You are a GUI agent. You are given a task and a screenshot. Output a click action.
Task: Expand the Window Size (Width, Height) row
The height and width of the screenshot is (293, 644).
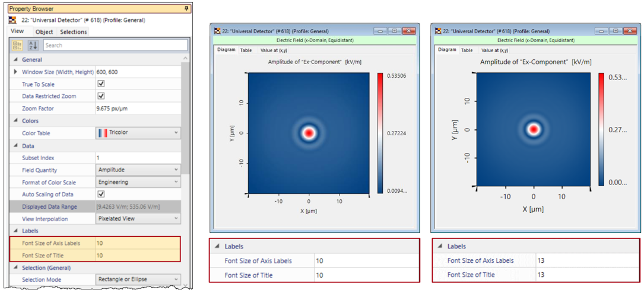pyautogui.click(x=15, y=72)
